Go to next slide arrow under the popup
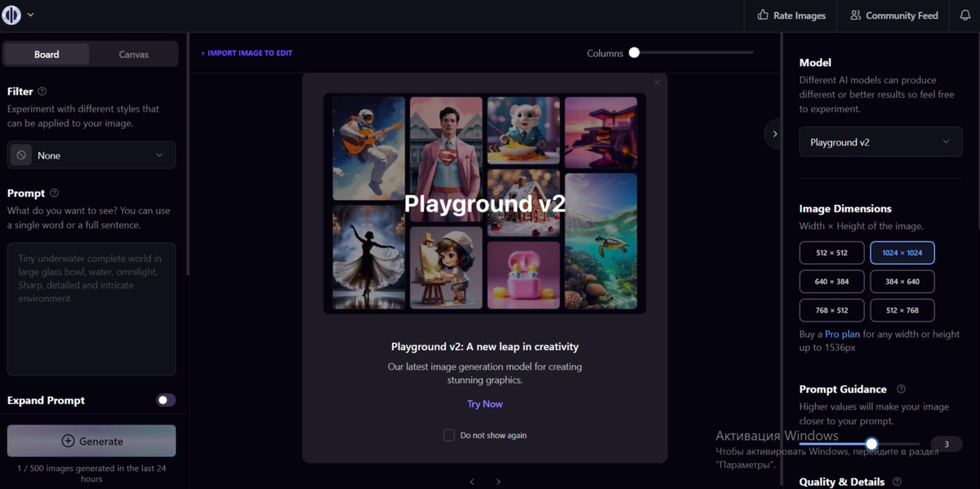Viewport: 980px width, 489px height. (498, 482)
